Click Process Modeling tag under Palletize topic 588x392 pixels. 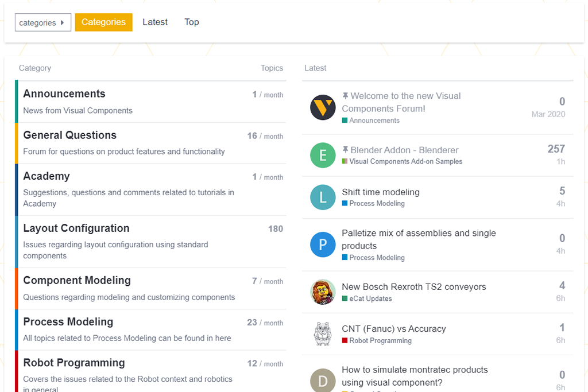pyautogui.click(x=373, y=258)
